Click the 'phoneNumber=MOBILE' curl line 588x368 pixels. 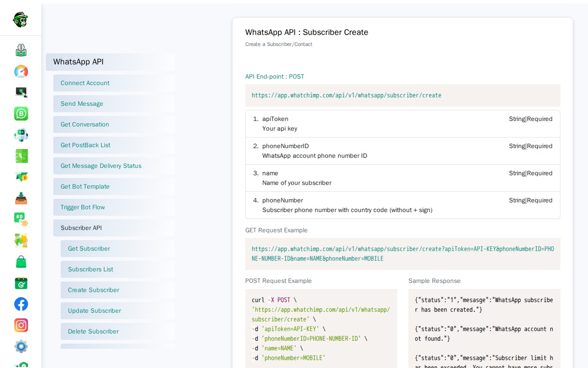288,358
